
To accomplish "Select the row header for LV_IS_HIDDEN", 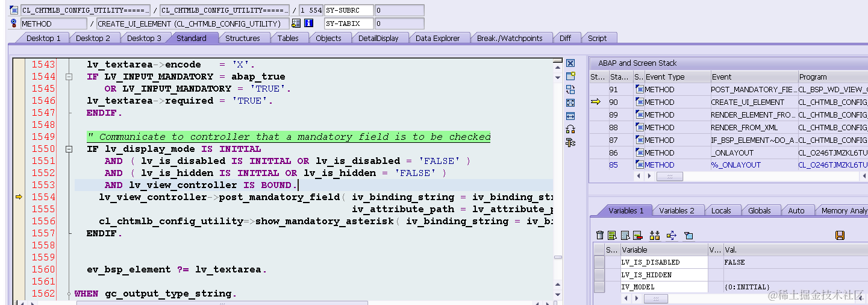I will tap(599, 275).
